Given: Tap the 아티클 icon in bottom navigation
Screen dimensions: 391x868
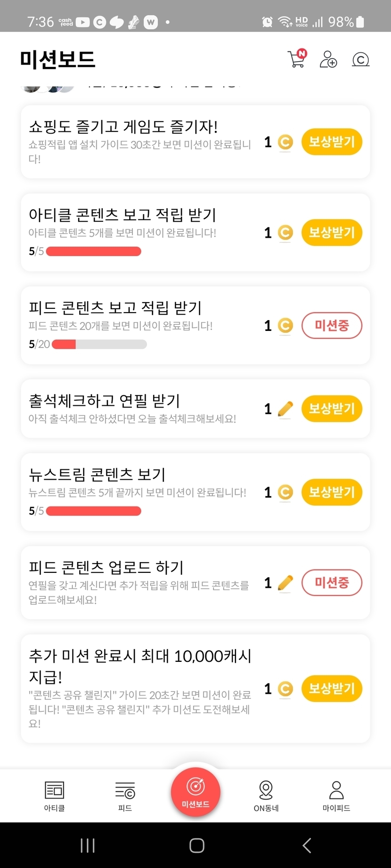Looking at the screenshot, I should 54,796.
